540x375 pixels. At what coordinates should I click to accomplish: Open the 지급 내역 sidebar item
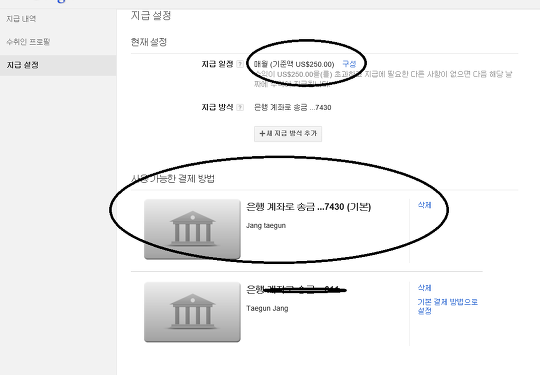point(21,19)
